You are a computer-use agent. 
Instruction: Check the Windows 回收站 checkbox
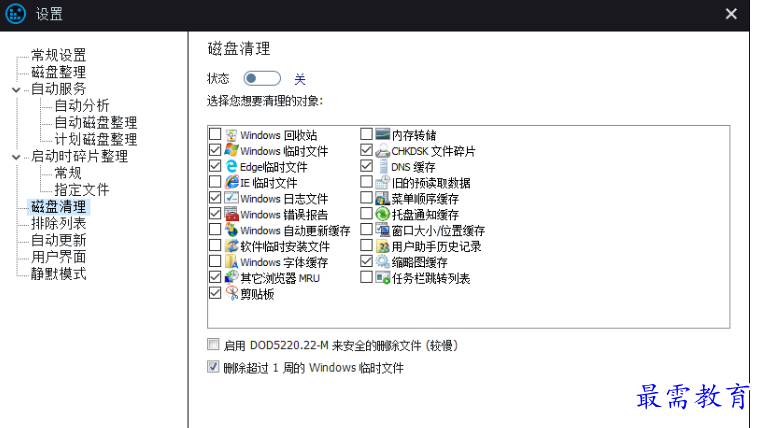[x=215, y=134]
